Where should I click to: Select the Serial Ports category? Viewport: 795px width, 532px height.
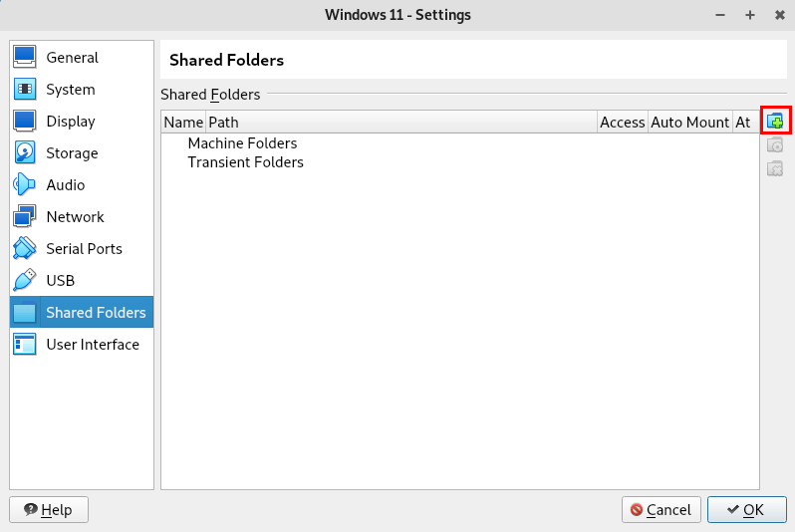82,248
